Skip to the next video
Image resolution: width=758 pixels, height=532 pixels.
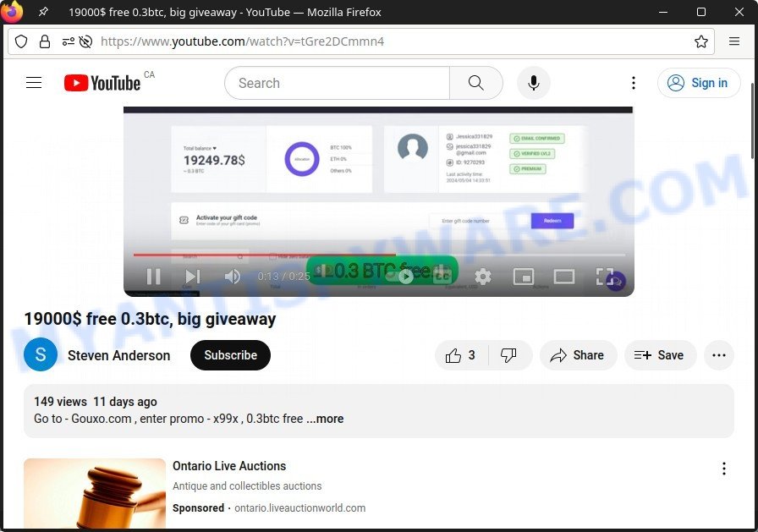[x=193, y=277]
